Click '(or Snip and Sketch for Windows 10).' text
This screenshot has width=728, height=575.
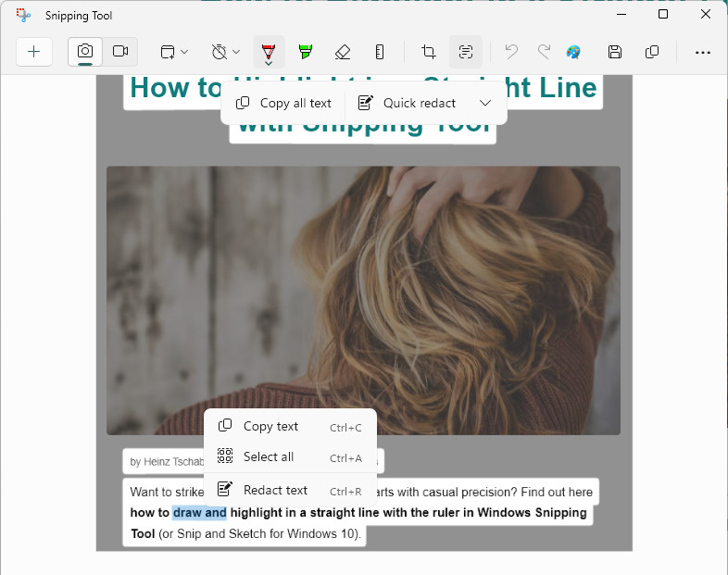(259, 533)
